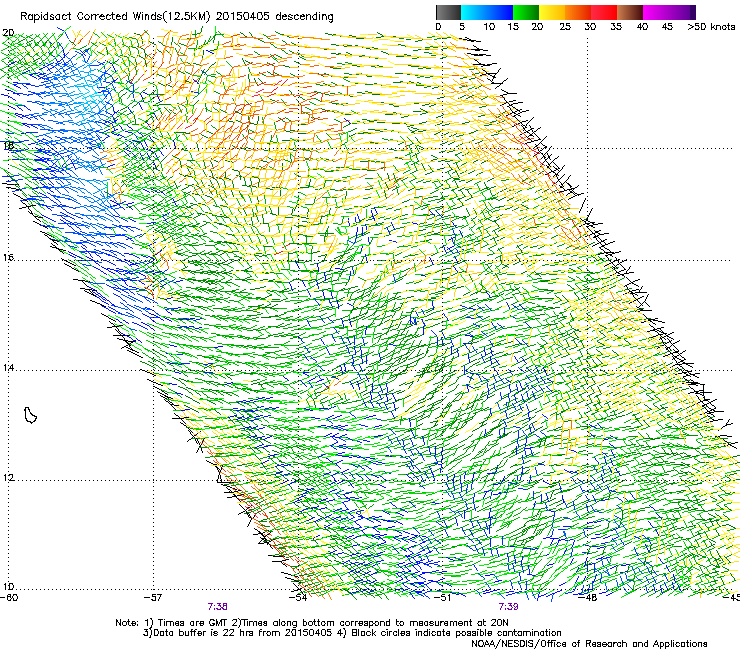This screenshot has width=740, height=650.
Task: Click the green 15-20 knots legend swatch
Action: click(x=526, y=12)
